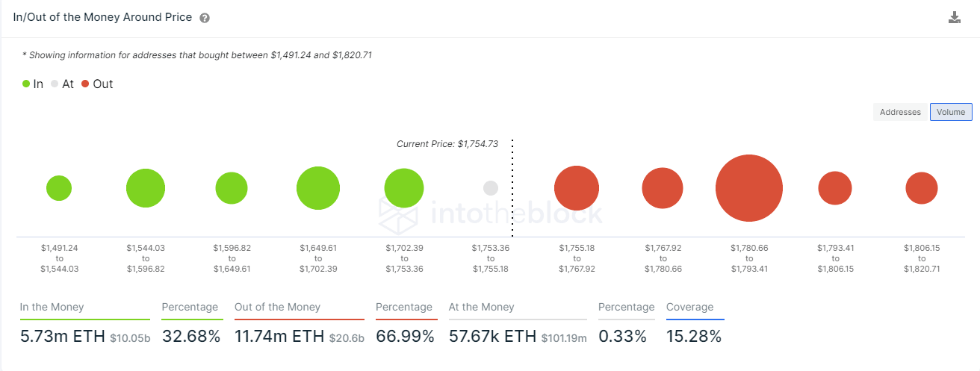Click green bubble for $1,649.61 to $1,702.39
980x371 pixels.
point(318,188)
